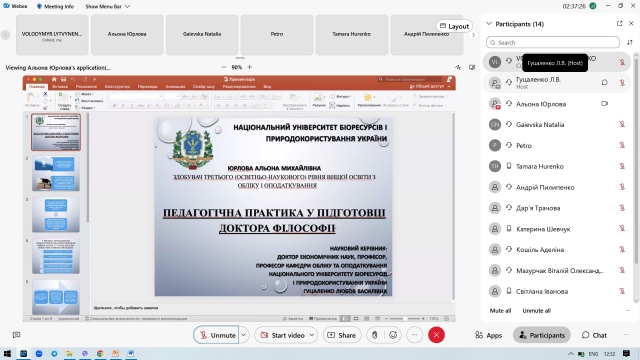Select participant Мазурчак Віталій
This screenshot has height=360, width=640.
557,270
